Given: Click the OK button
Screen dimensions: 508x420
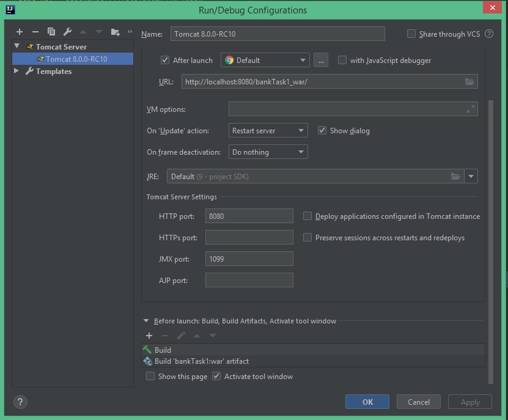Looking at the screenshot, I should (x=367, y=402).
